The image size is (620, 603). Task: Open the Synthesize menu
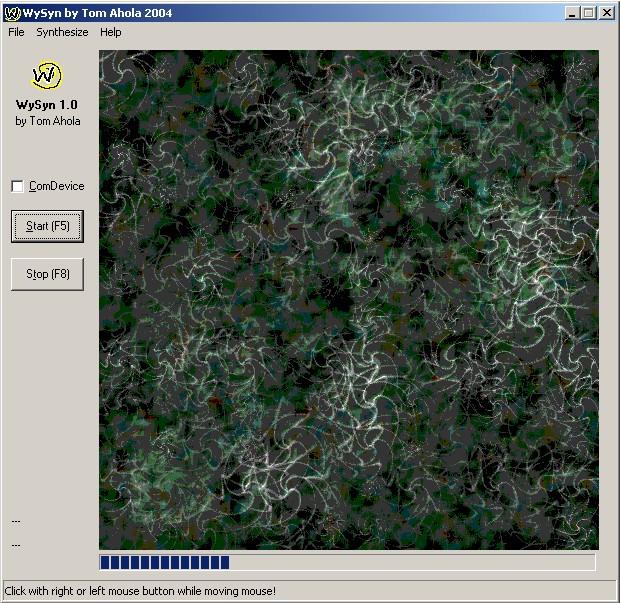62,32
